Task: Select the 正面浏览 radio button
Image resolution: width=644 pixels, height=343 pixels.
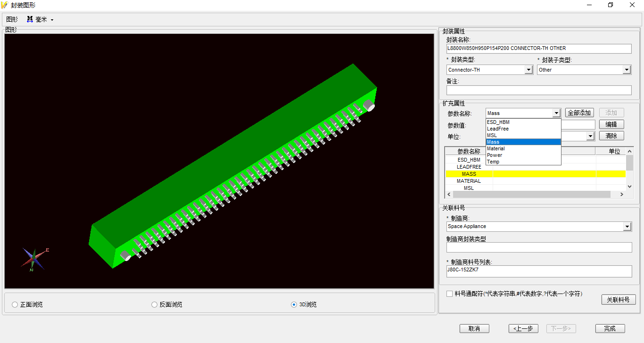Action: point(15,305)
